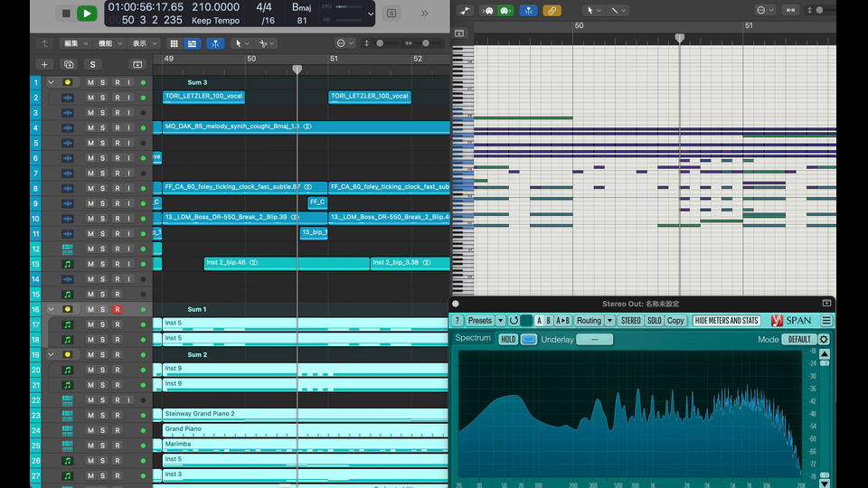The height and width of the screenshot is (488, 868).
Task: Open the SPAN hamburger menu
Action: click(826, 321)
